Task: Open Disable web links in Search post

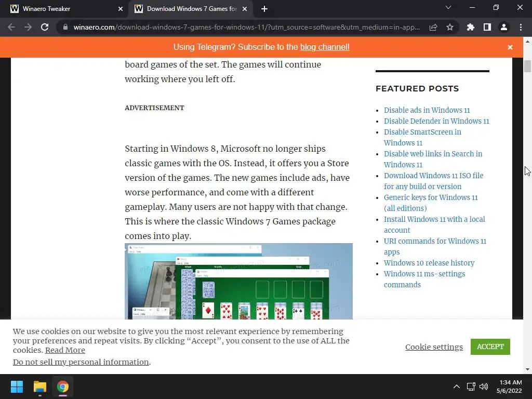Action: [x=433, y=159]
